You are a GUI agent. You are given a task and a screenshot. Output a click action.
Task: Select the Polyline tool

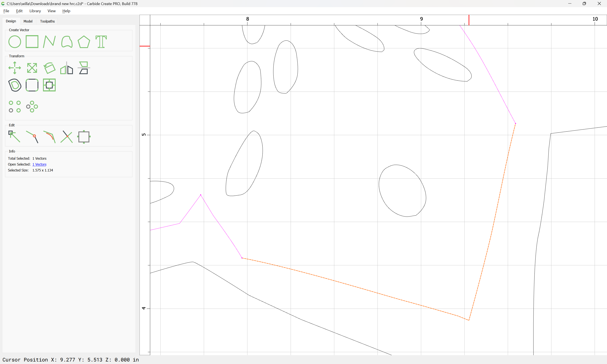[x=49, y=42]
